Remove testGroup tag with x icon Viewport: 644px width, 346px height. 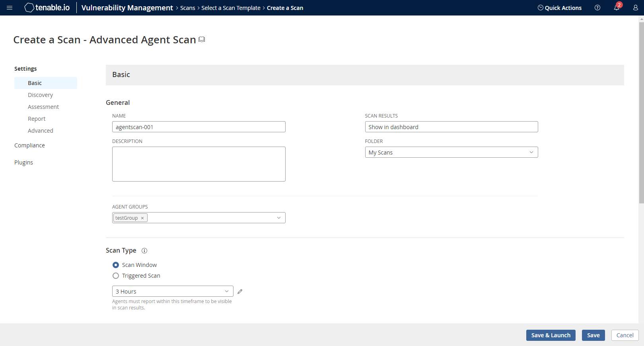click(x=142, y=218)
